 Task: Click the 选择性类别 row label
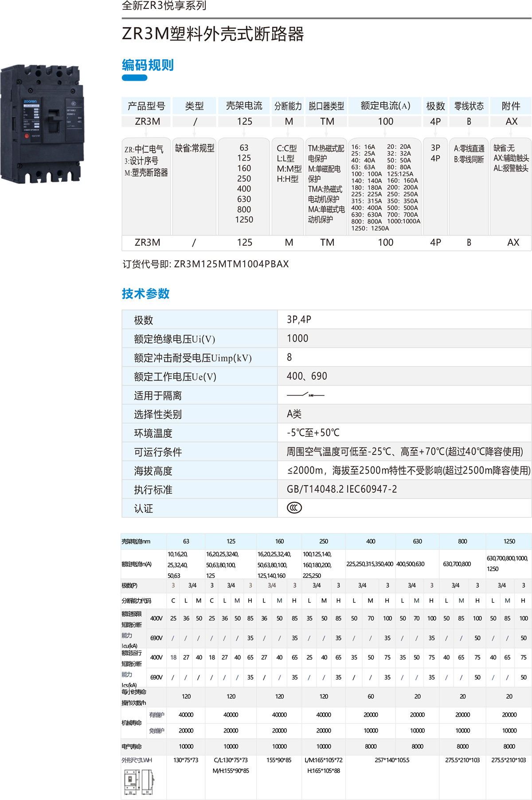(158, 414)
